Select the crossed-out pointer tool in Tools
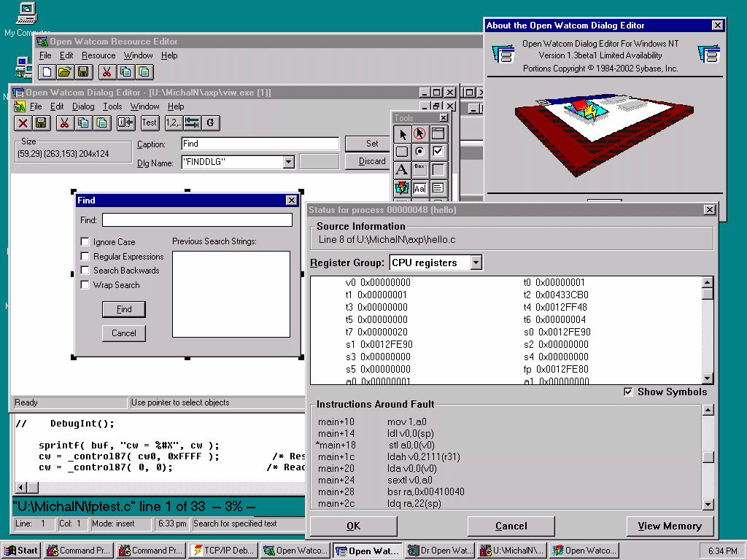747x560 pixels. (x=419, y=134)
